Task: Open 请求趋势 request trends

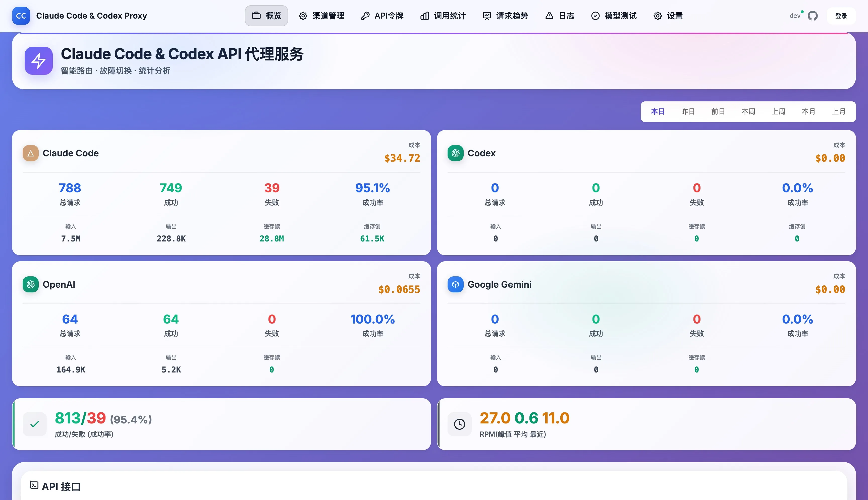Action: 505,16
